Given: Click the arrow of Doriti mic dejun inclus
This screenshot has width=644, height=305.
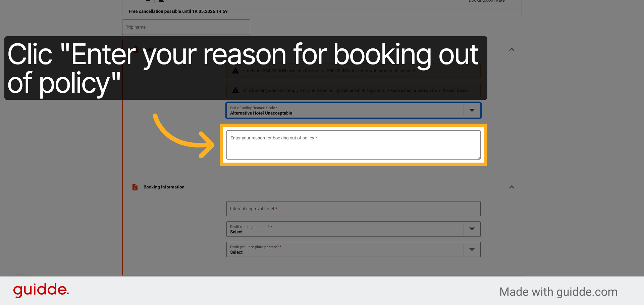Looking at the screenshot, I should tap(472, 229).
